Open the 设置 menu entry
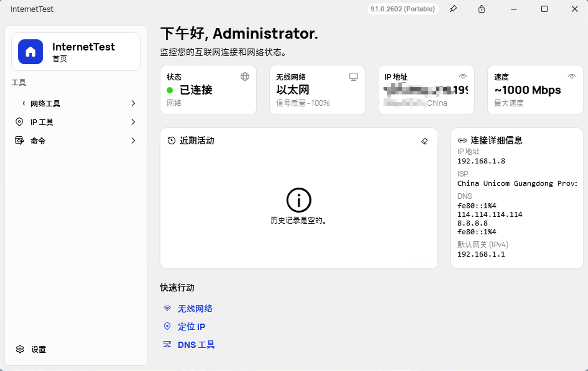This screenshot has height=371, width=588. pyautogui.click(x=38, y=349)
